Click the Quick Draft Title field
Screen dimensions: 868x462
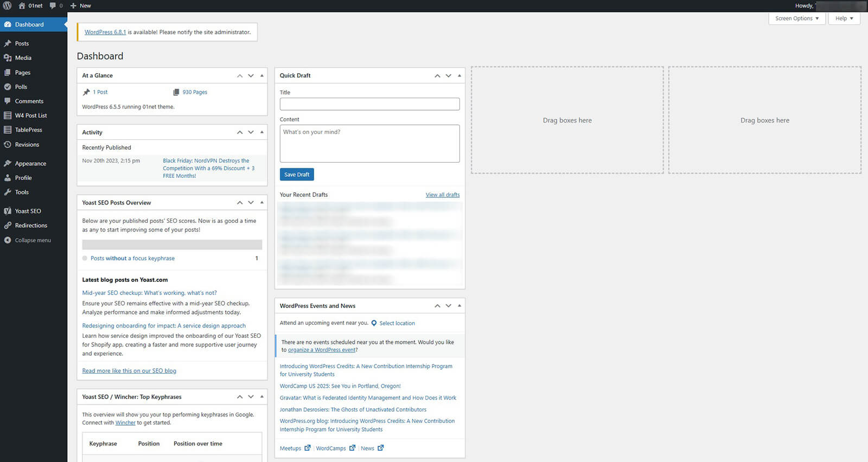pyautogui.click(x=369, y=104)
